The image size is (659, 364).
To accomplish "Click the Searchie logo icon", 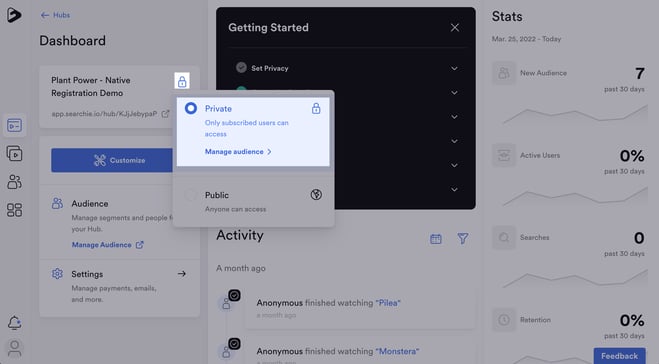I will coord(14,15).
